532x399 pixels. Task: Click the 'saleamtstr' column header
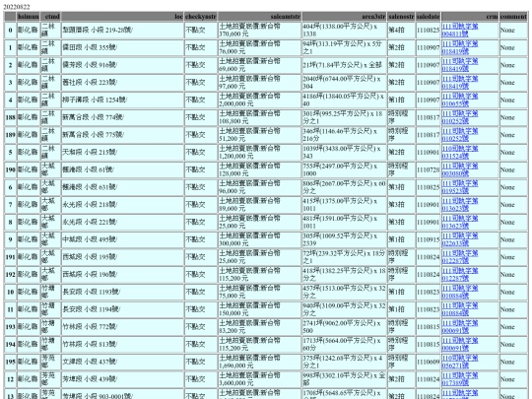pyautogui.click(x=259, y=17)
